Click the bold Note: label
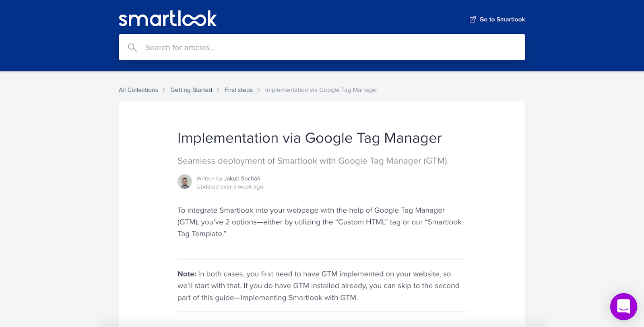Viewport: 644px width, 327px height. (x=187, y=274)
